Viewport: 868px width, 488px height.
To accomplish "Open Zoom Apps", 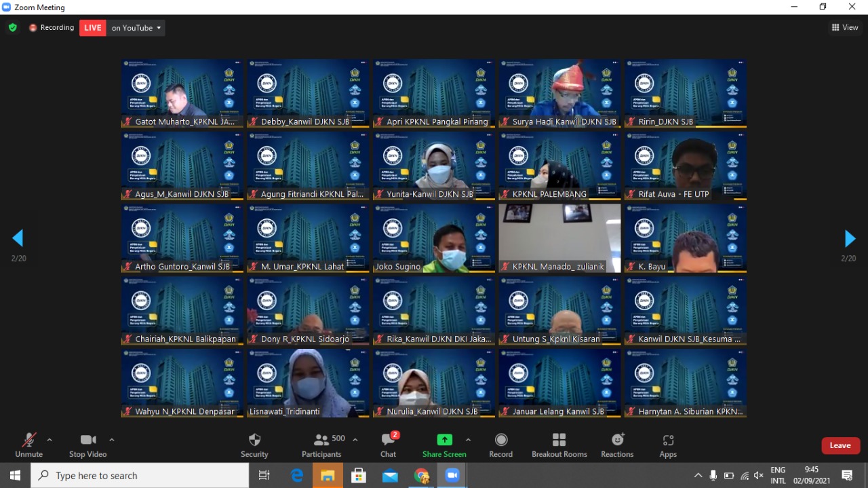I will 668,445.
